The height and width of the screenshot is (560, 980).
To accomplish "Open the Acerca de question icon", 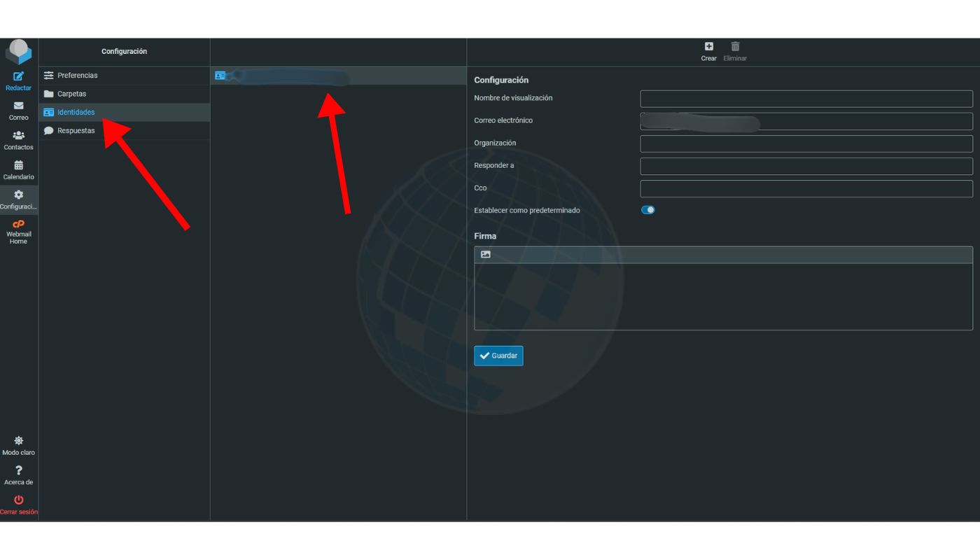I will tap(19, 470).
